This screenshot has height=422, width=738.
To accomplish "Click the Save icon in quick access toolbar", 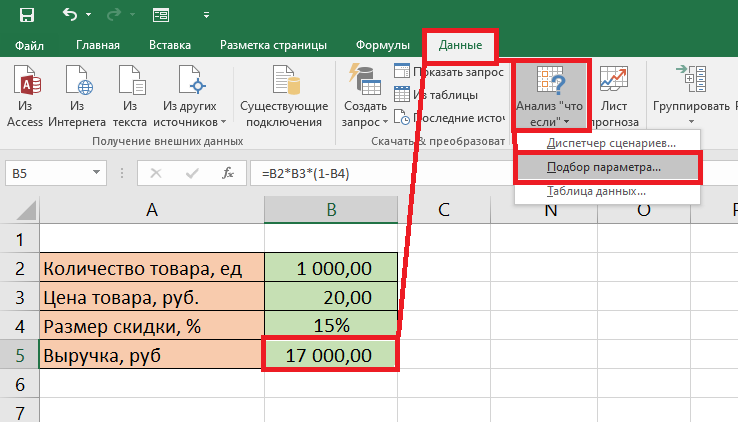I will tap(26, 15).
